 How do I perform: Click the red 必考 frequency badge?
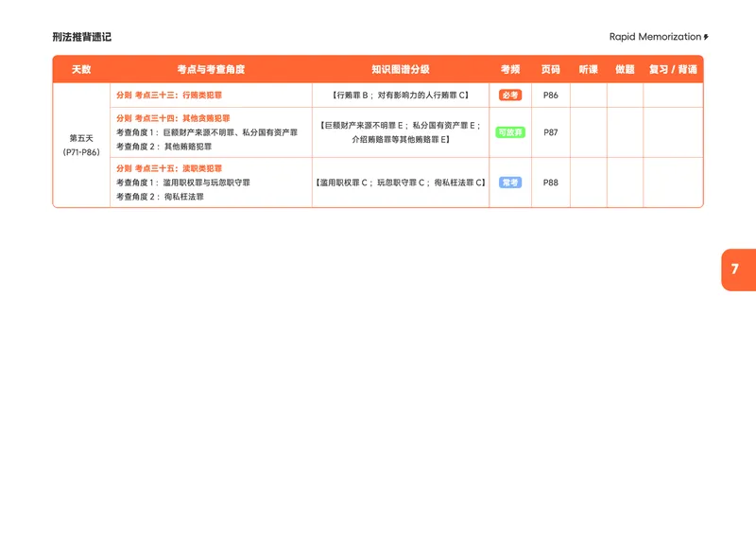tap(510, 96)
